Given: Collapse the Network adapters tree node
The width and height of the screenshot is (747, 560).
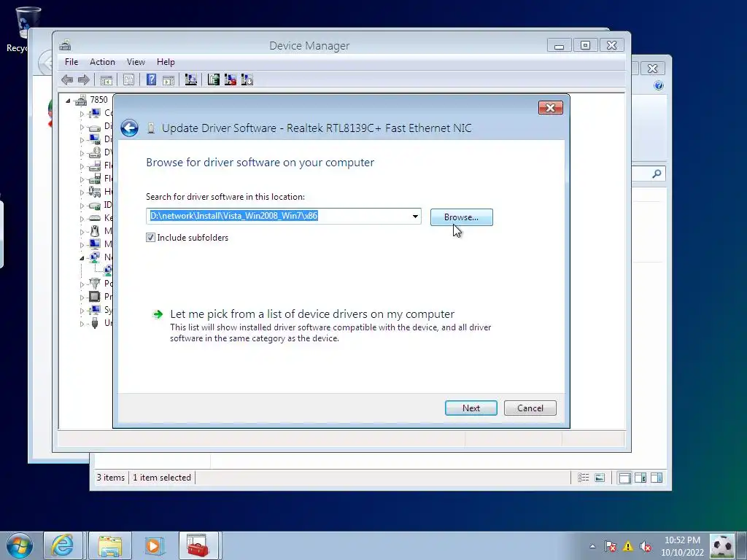Looking at the screenshot, I should pos(82,258).
